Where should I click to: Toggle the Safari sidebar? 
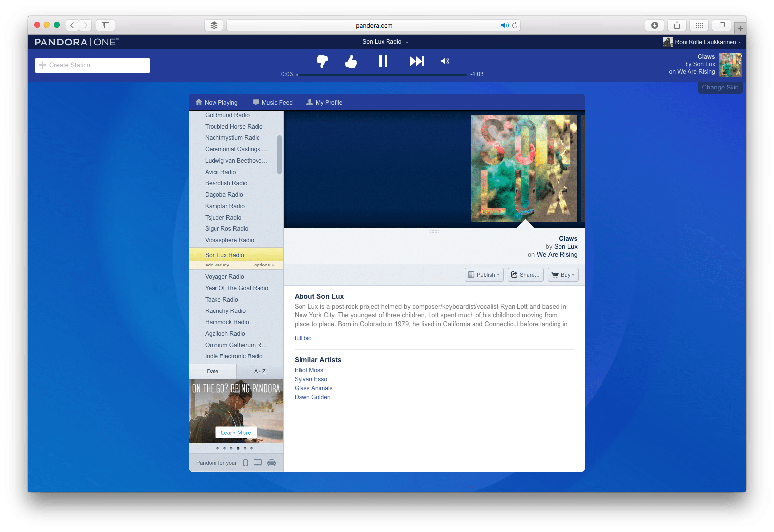[105, 25]
